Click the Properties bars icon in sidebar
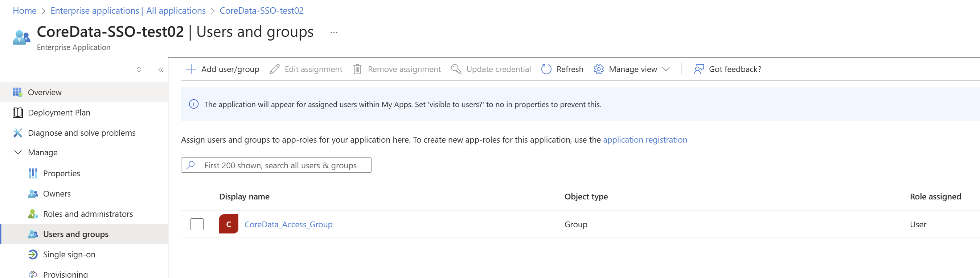This screenshot has height=278, width=980. (x=33, y=173)
